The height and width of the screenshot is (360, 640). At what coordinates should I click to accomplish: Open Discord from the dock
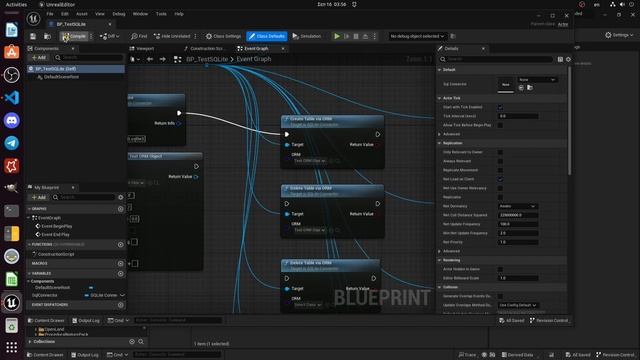[11, 121]
